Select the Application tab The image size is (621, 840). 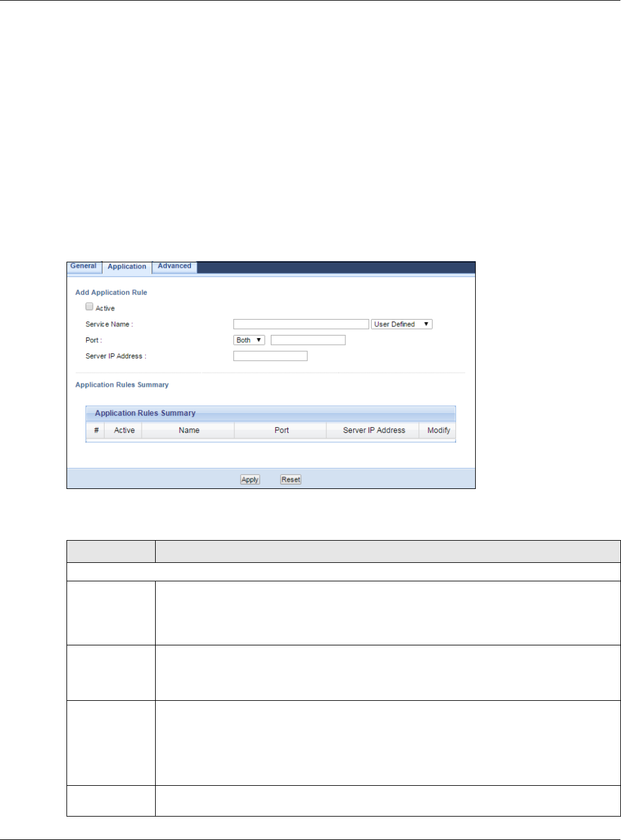(x=127, y=267)
